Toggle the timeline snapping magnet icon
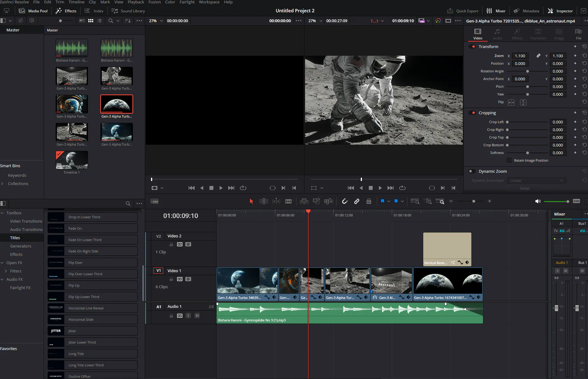 click(345, 201)
